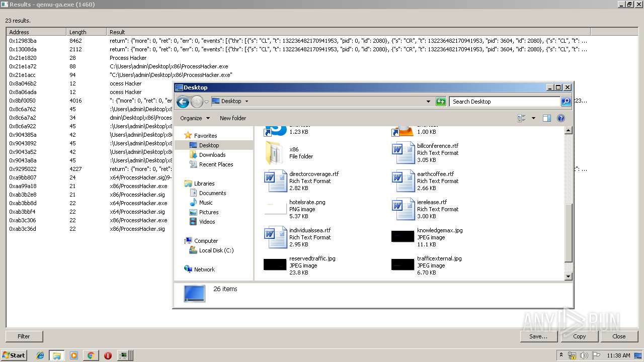
Task: Open the Windows Explorer taskbar button
Action: (x=57, y=355)
